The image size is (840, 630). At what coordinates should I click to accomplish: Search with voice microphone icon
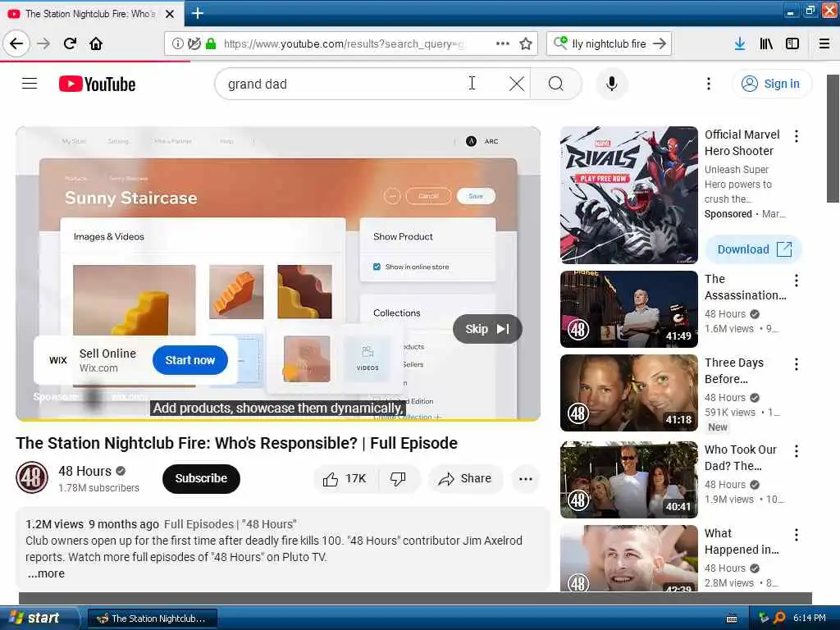point(611,84)
